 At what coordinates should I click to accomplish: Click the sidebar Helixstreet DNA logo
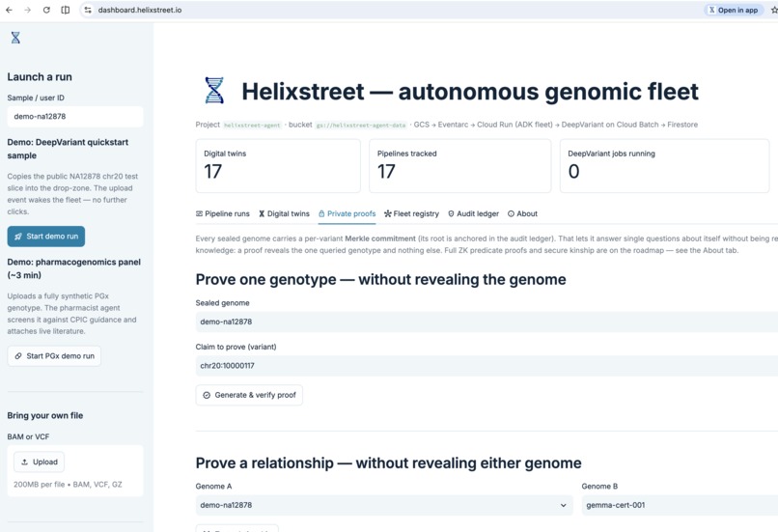15,38
